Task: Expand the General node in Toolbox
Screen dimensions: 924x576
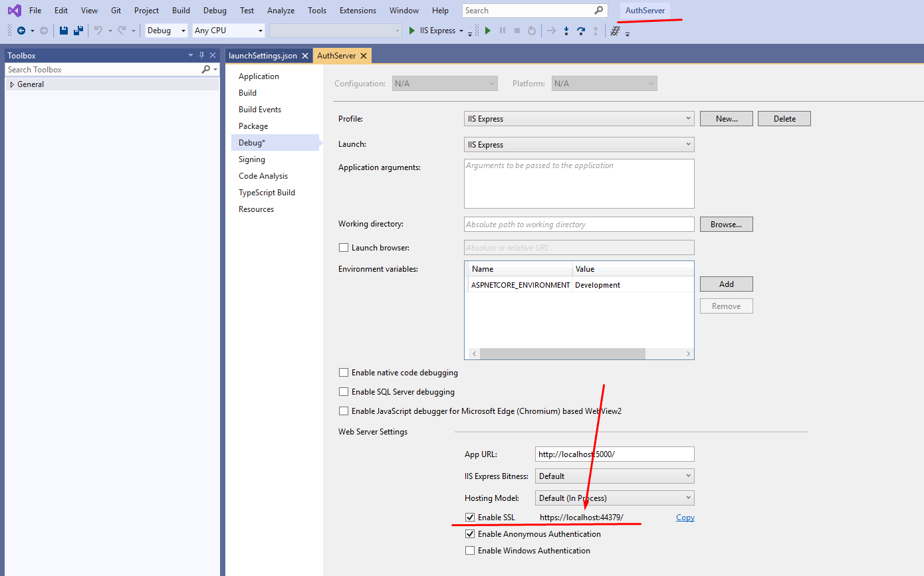Action: (x=12, y=84)
